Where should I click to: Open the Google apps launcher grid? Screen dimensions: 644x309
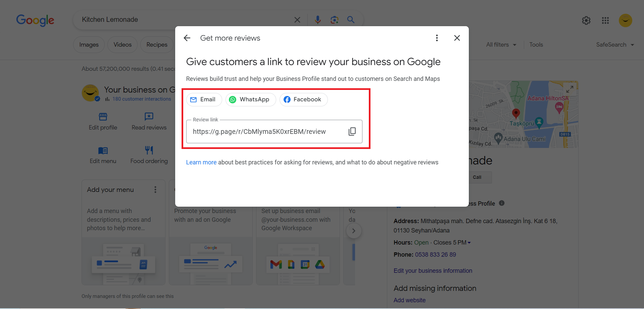pyautogui.click(x=605, y=20)
